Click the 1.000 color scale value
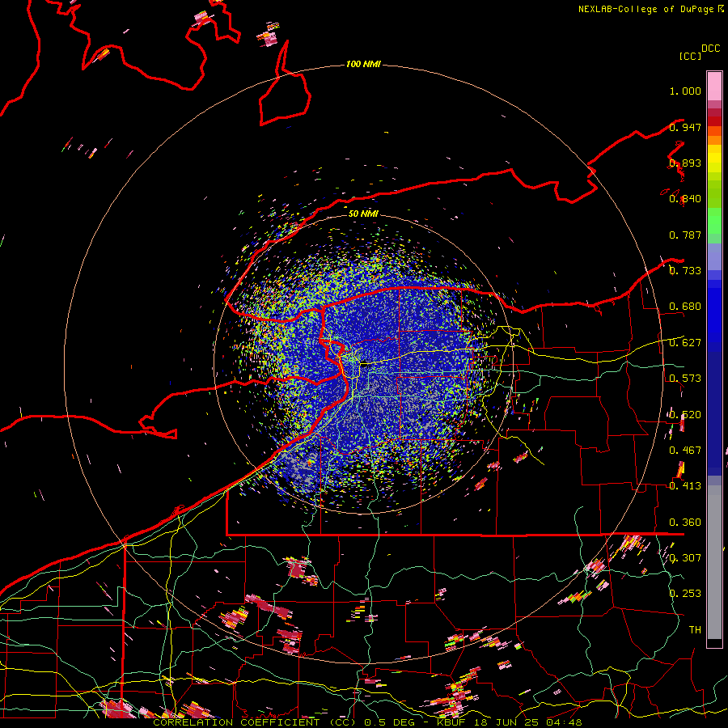Viewport: 728px width, 728px height. [685, 91]
